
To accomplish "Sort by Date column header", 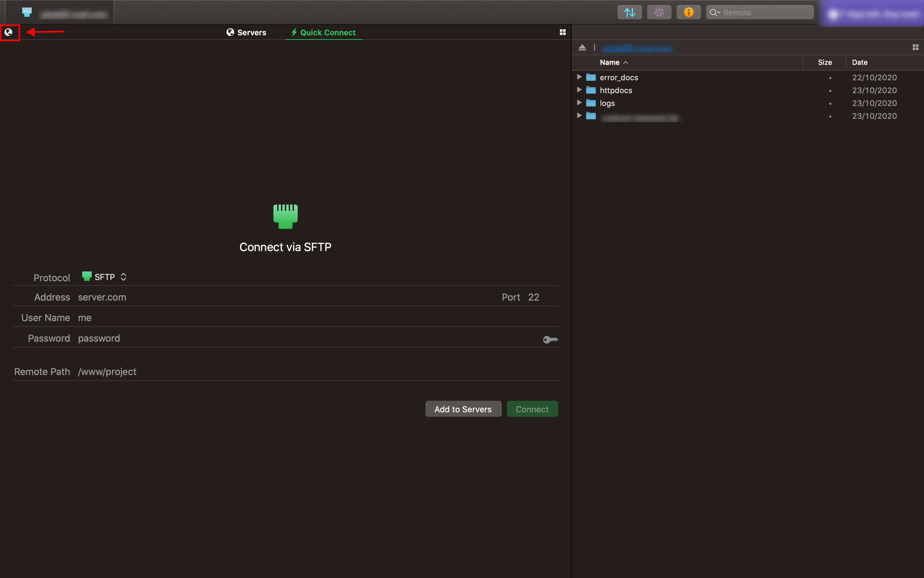I will [x=860, y=62].
